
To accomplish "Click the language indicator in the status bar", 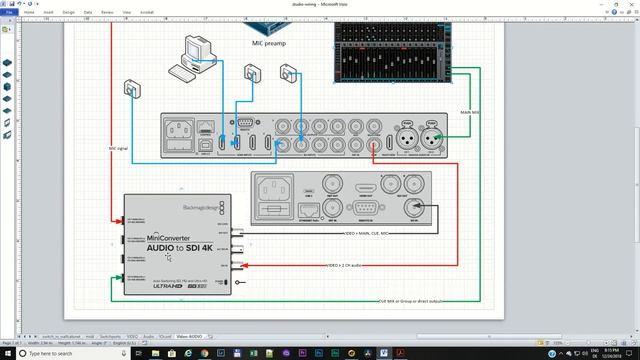I will tap(125, 343).
